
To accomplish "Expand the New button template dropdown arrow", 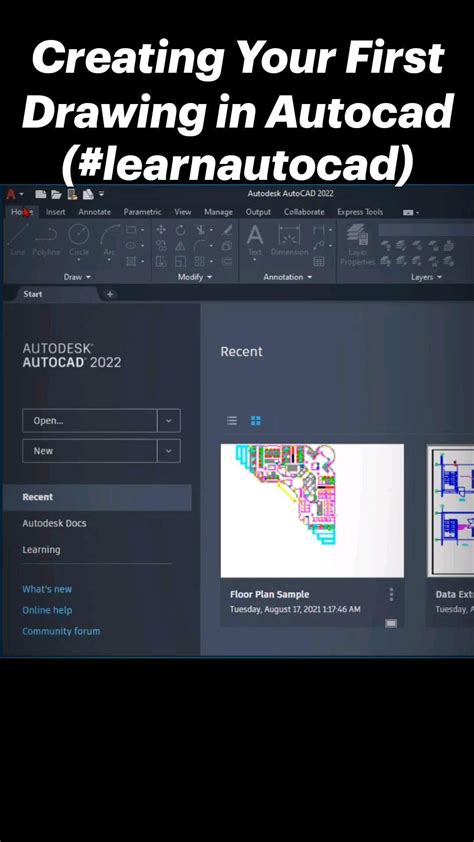I will click(169, 451).
